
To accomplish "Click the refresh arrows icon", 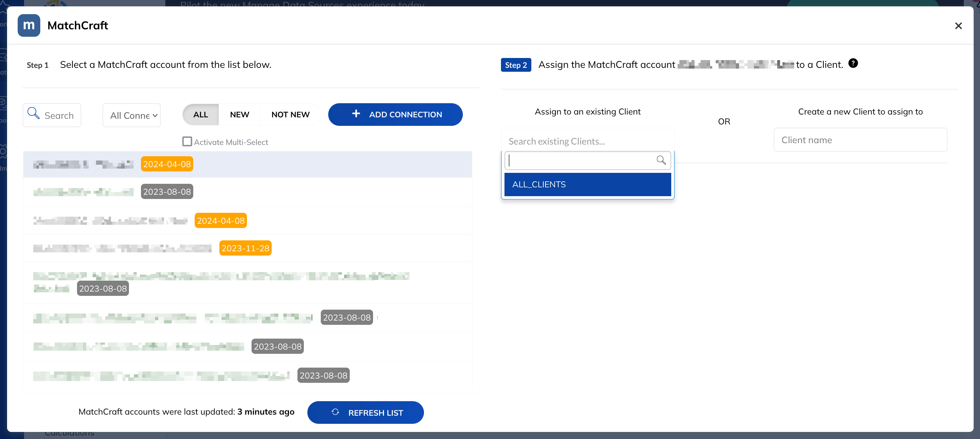I will pos(335,412).
